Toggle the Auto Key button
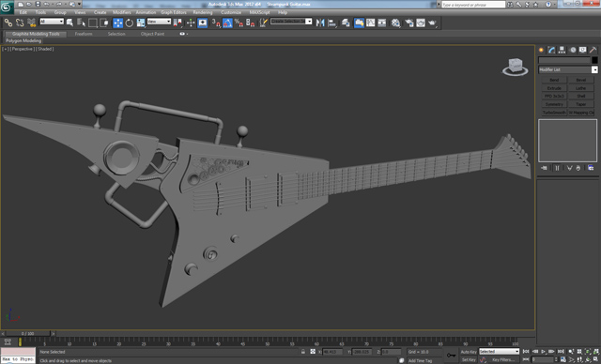The height and width of the screenshot is (364, 601). pyautogui.click(x=469, y=352)
